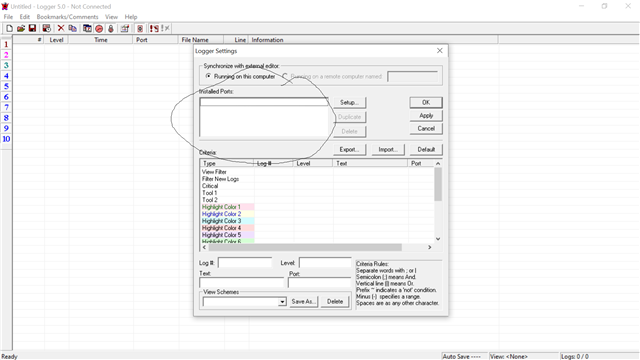Select Running on a remote computer option

pyautogui.click(x=285, y=76)
